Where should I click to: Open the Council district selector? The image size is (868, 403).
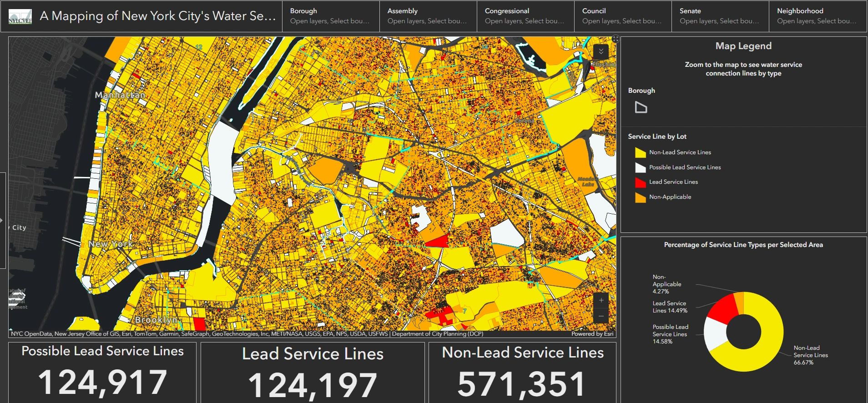click(622, 16)
